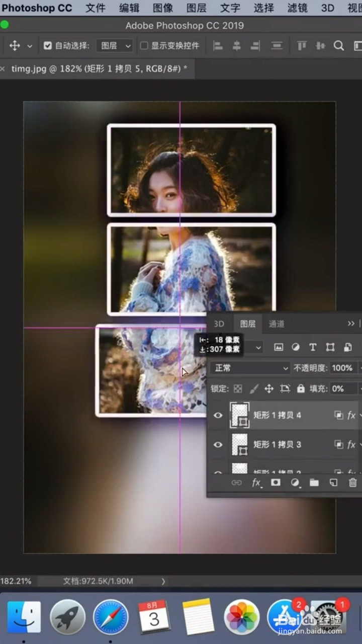Image resolution: width=362 pixels, height=644 pixels.
Task: Click blending options icon on 矩形 1 拷贝 4
Action: click(x=338, y=416)
